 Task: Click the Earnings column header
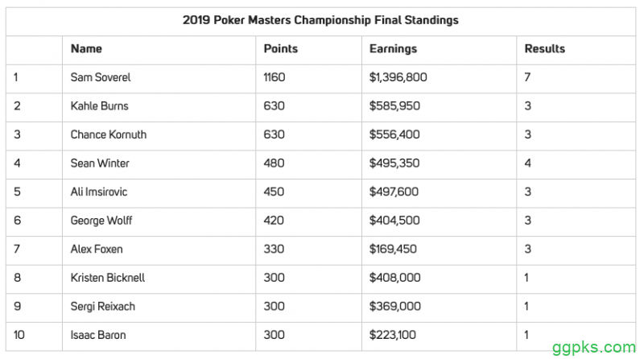pos(393,49)
